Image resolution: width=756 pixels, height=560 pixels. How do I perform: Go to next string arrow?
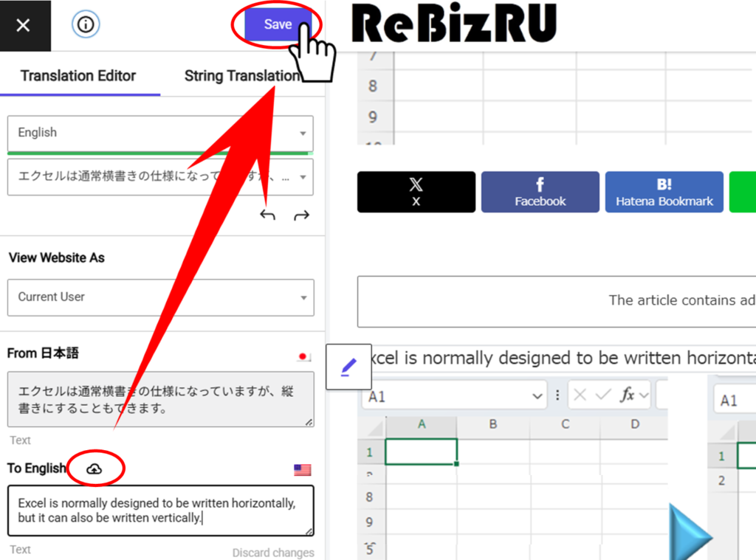click(302, 215)
